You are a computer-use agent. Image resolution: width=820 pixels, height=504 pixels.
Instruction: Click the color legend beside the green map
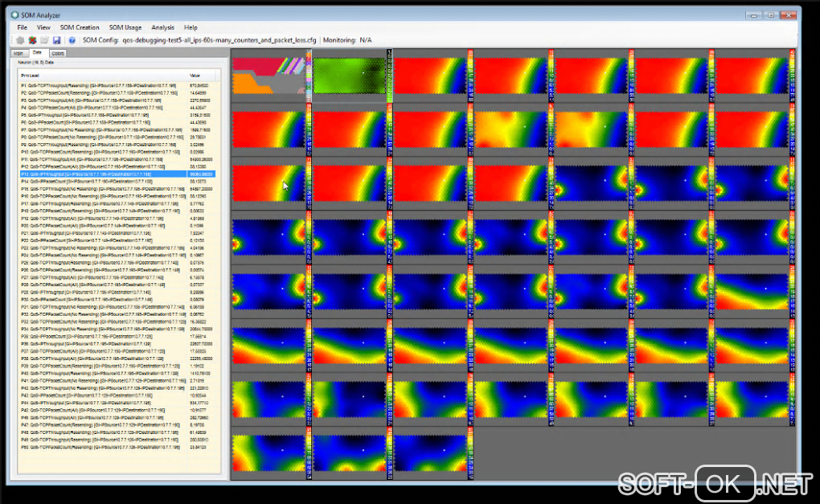pos(390,76)
